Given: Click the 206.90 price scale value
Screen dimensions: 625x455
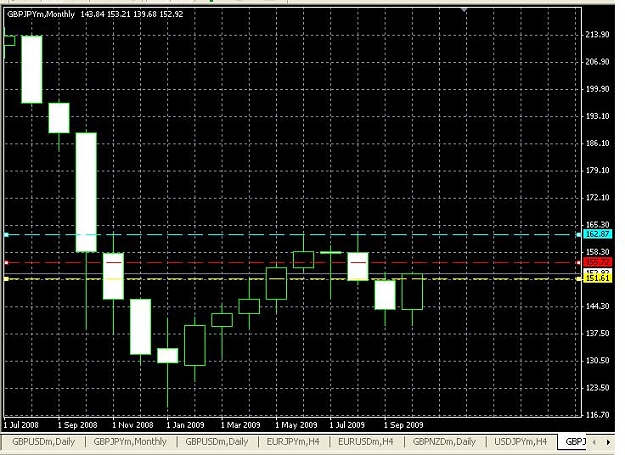Looking at the screenshot, I should [597, 62].
